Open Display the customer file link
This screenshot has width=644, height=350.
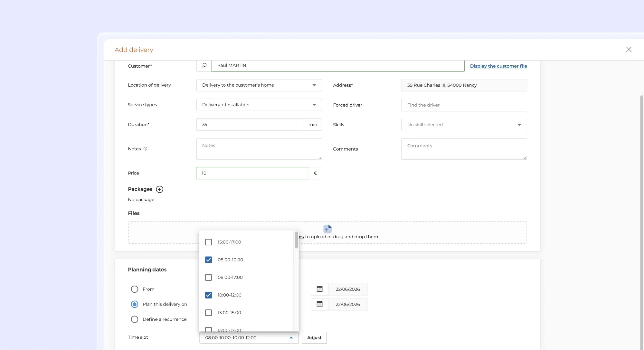point(498,66)
